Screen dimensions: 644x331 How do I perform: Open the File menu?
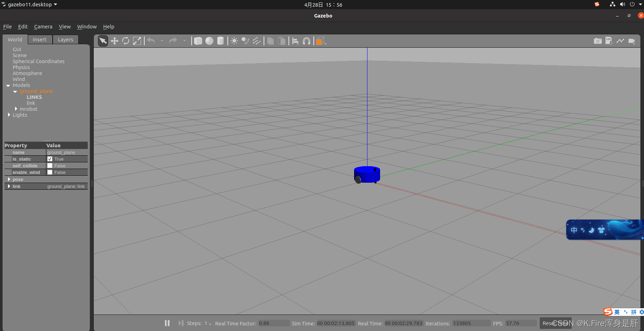click(7, 27)
